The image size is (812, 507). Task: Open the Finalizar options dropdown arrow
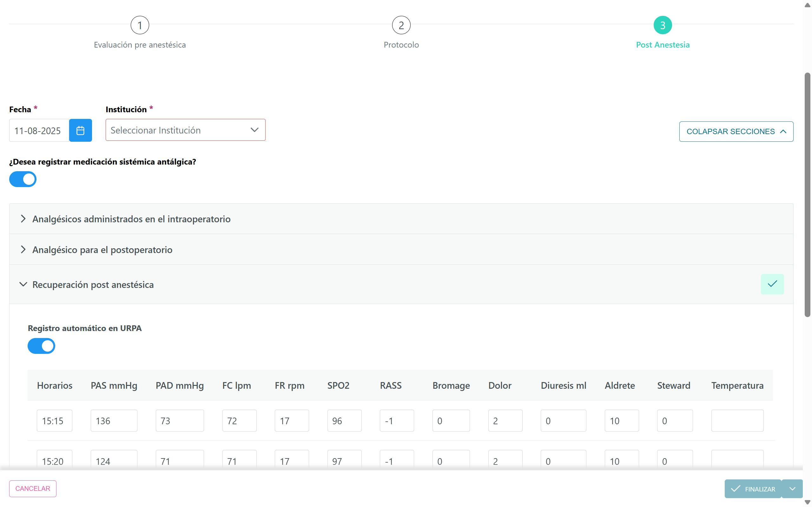tap(792, 489)
